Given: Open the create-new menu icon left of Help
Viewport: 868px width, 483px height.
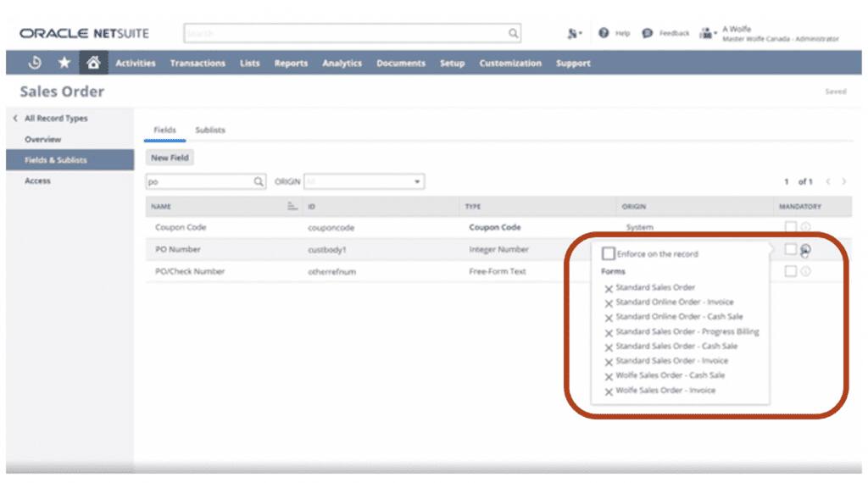Looking at the screenshot, I should 574,34.
